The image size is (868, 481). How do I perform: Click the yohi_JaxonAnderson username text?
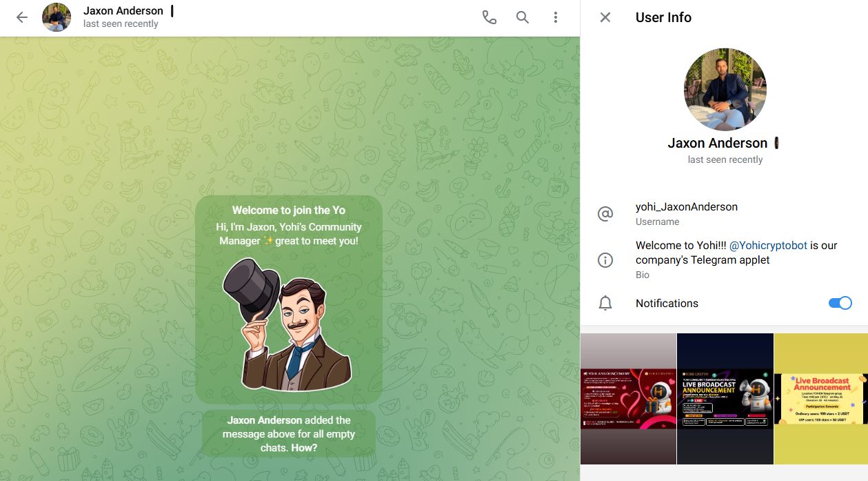pyautogui.click(x=686, y=207)
